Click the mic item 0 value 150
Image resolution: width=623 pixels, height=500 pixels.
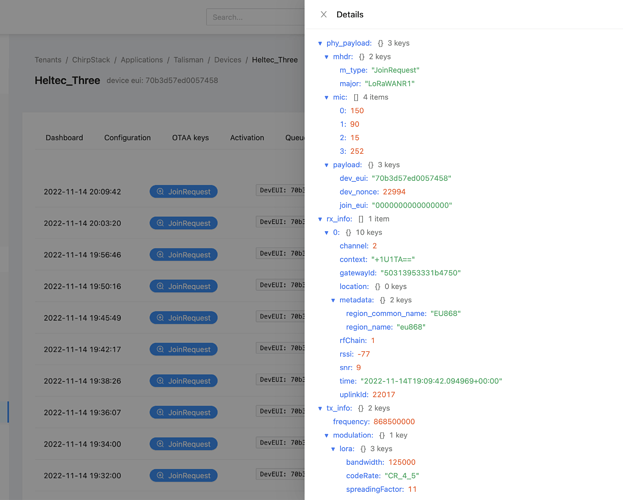357,111
